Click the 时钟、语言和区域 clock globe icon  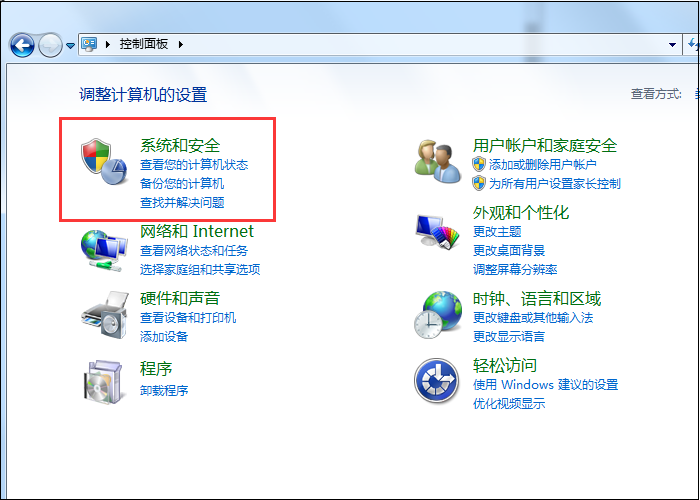[x=438, y=315]
